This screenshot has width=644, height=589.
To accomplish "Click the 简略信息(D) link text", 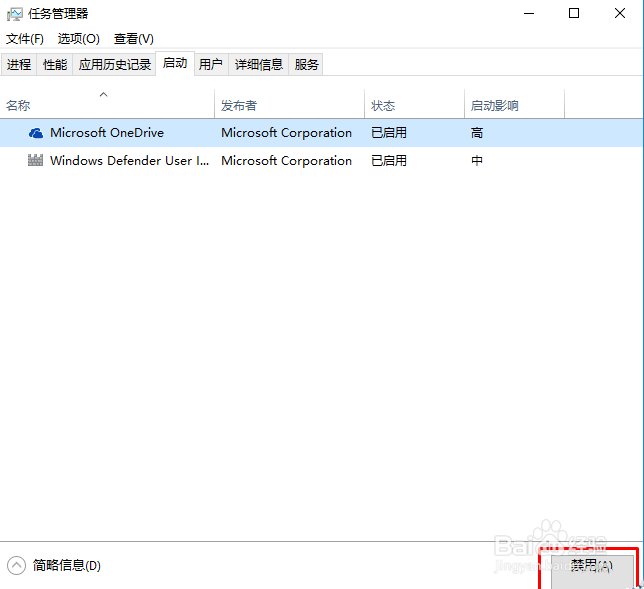I will (67, 565).
